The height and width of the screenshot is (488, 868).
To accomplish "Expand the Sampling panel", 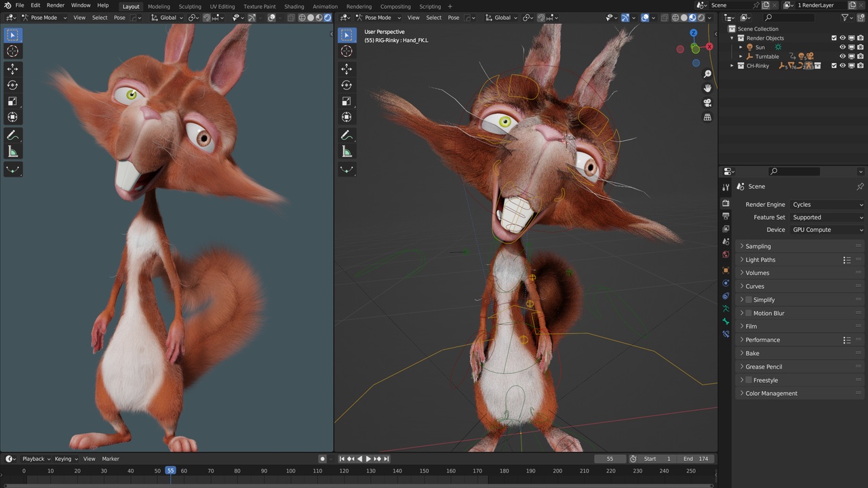I will click(758, 247).
